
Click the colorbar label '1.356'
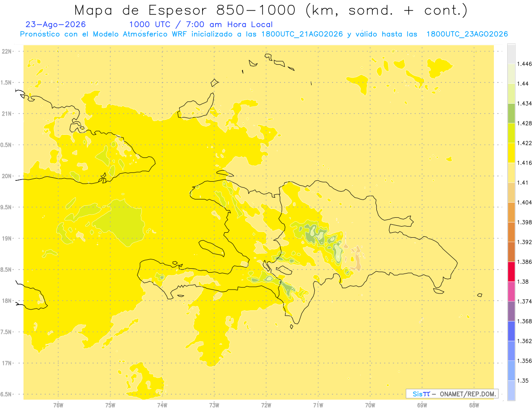coord(524,361)
